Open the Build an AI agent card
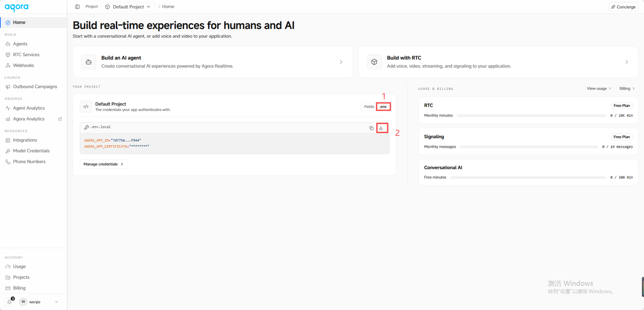644x310 pixels. click(213, 62)
